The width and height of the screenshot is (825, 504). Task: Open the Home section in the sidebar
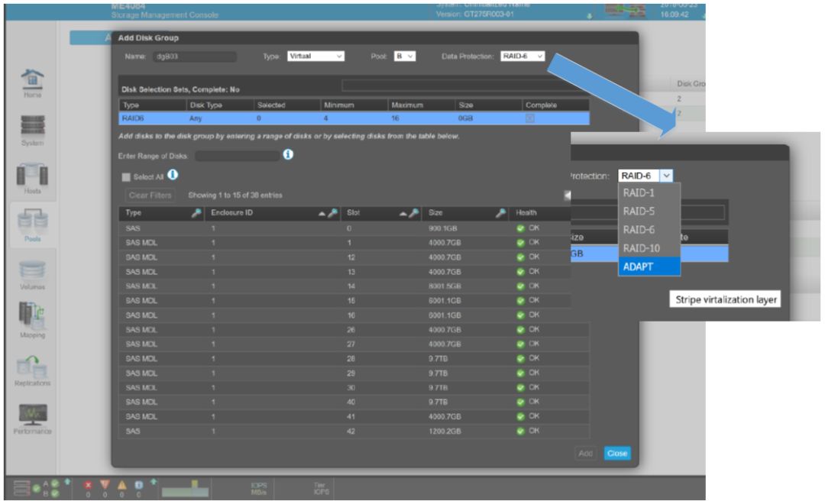tap(31, 80)
